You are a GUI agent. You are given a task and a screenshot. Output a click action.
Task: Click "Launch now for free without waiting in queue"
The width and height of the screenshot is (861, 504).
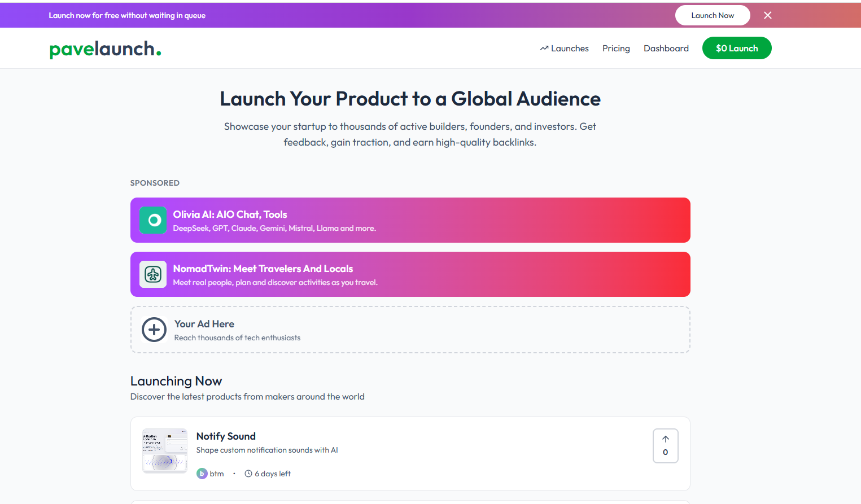127,15
